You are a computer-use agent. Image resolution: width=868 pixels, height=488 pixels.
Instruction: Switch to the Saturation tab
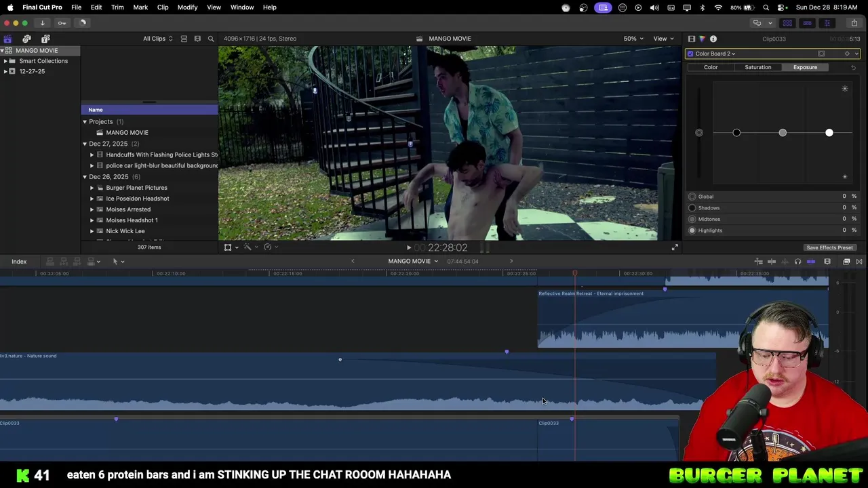pos(757,67)
